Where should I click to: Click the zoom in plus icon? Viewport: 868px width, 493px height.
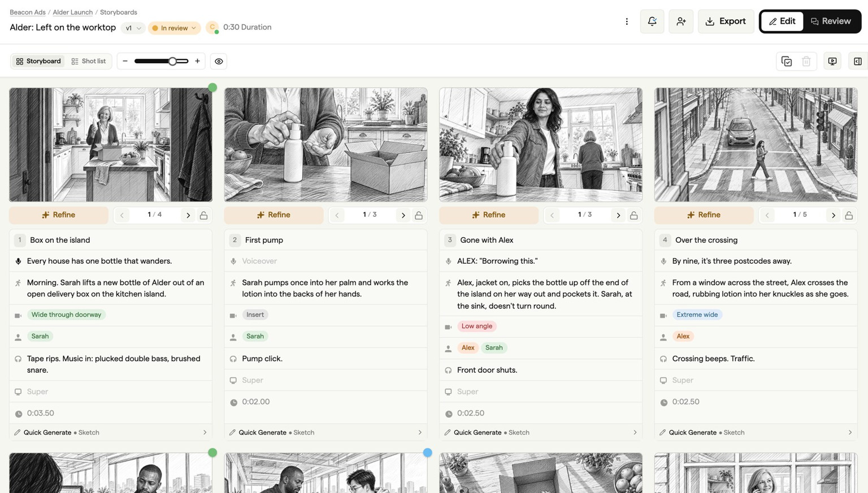click(x=197, y=61)
